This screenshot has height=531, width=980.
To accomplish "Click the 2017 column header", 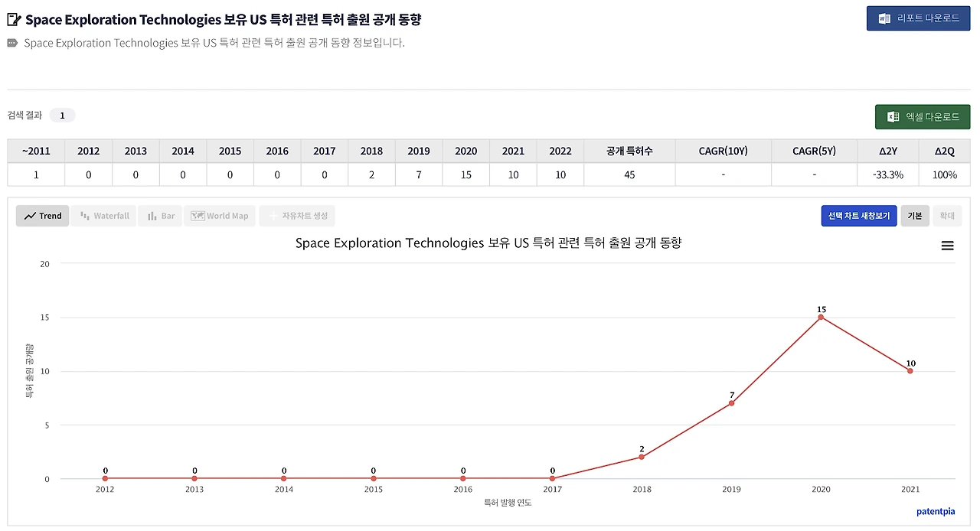I will tap(325, 151).
